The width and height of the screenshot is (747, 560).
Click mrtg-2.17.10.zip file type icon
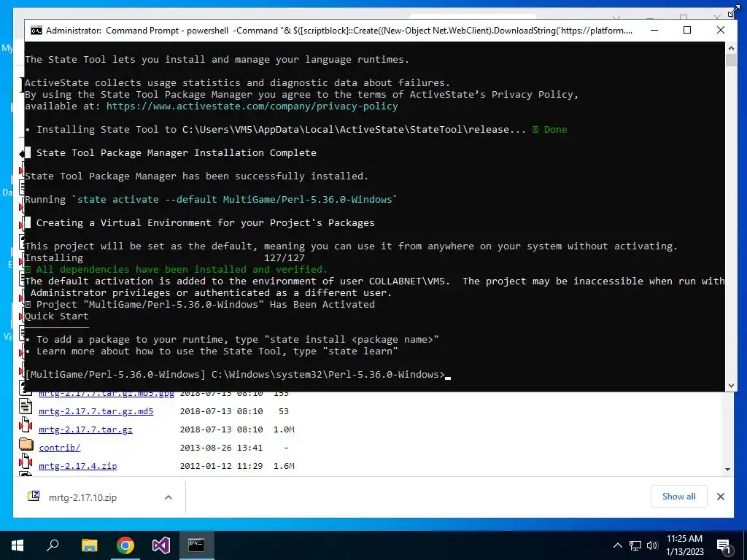pos(34,496)
